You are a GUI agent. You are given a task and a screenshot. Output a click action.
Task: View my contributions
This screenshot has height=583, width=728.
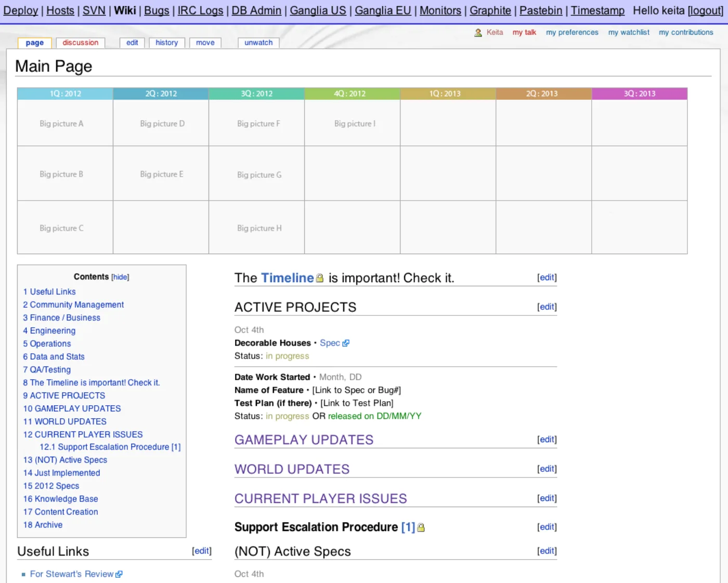coord(686,32)
